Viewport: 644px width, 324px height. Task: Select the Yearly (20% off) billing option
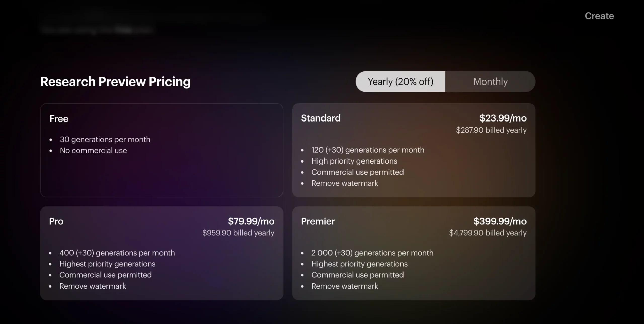(x=400, y=82)
